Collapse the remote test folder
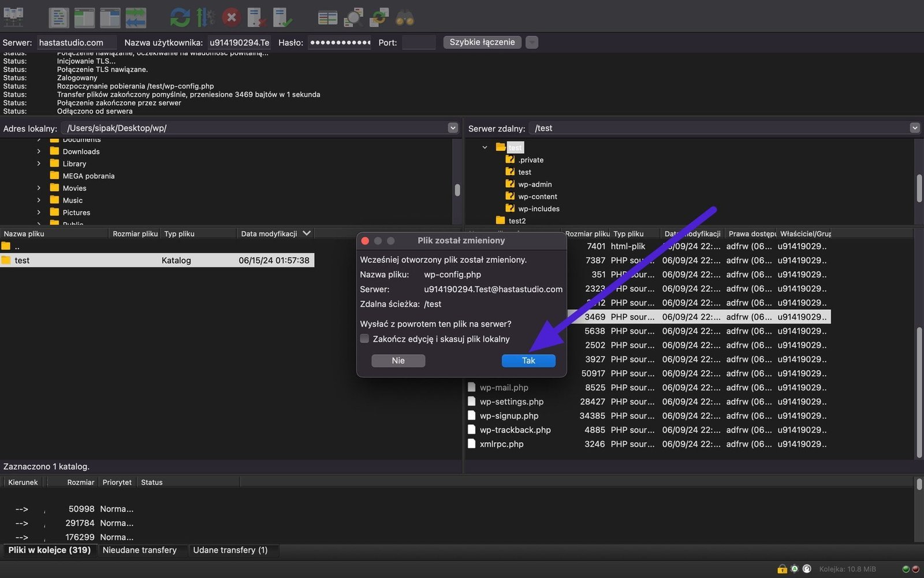 click(x=485, y=147)
